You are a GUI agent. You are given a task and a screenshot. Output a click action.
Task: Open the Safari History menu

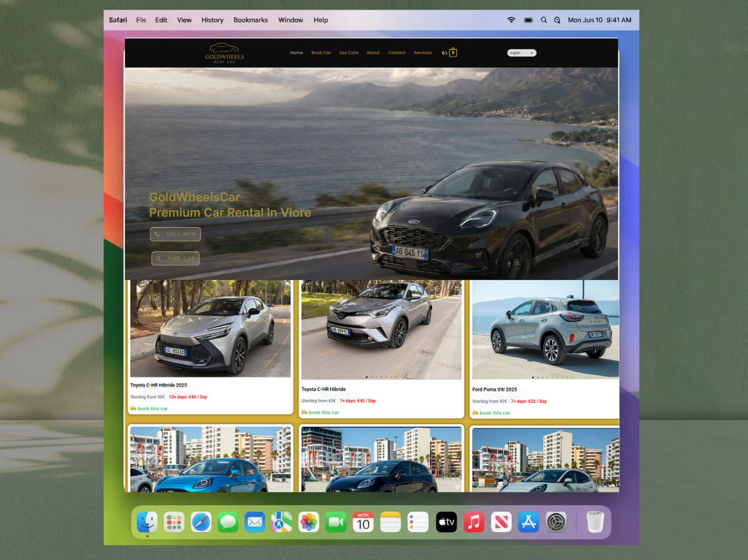click(213, 20)
